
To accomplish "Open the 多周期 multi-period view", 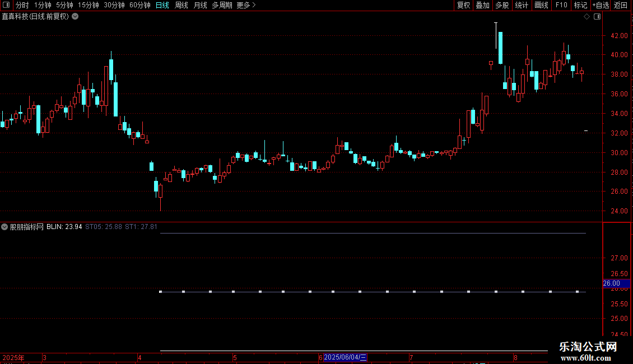I will click(x=222, y=5).
